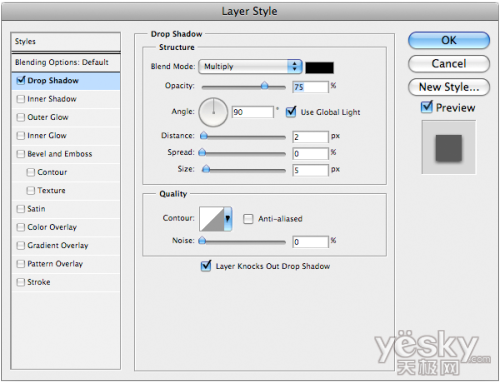Toggle Use Global Light checkbox
Viewport: 500px width, 383px height.
(x=291, y=112)
